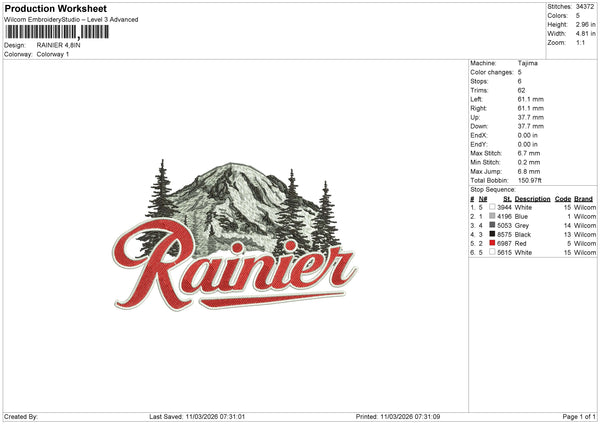This screenshot has width=600, height=424.
Task: Click the Machine value Tajima
Action: [527, 63]
